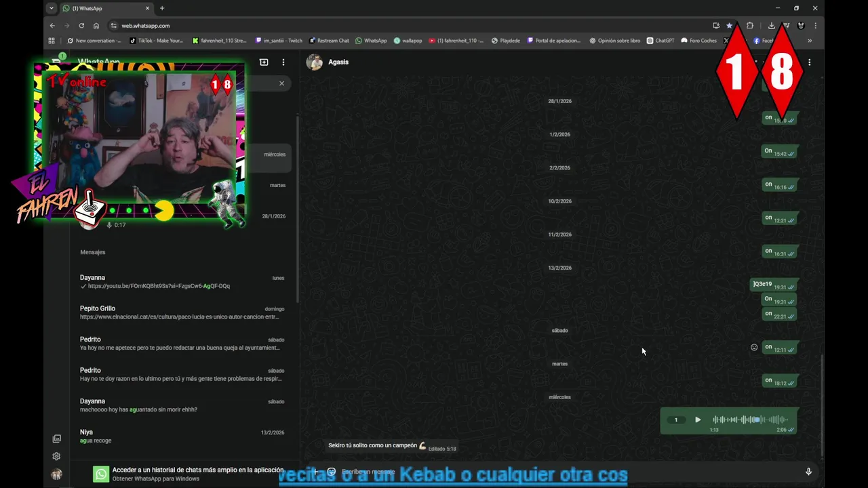Click the 'Obtener WhatsApp para Windows' banner
Viewport: 868px width, 488px height.
pyautogui.click(x=189, y=474)
